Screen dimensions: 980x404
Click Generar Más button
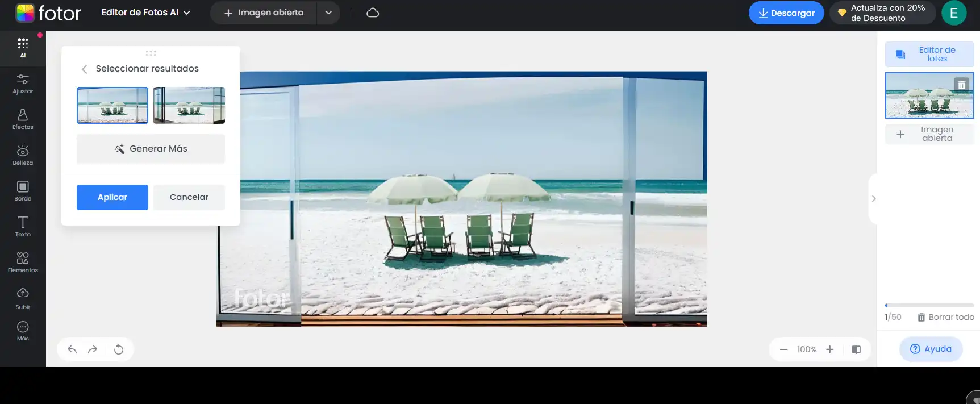[x=151, y=149]
